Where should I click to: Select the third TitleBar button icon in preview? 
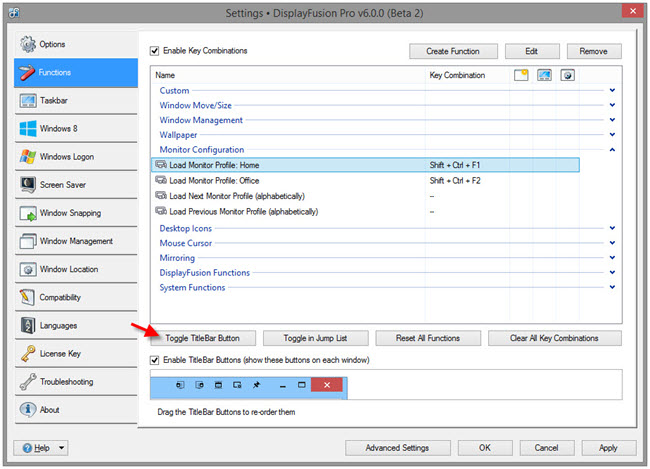(218, 385)
